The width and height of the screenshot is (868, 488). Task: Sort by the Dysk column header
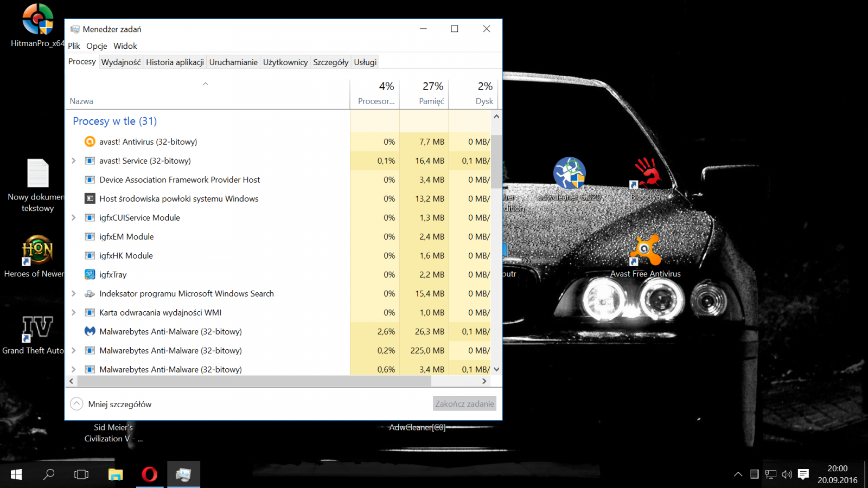473,94
